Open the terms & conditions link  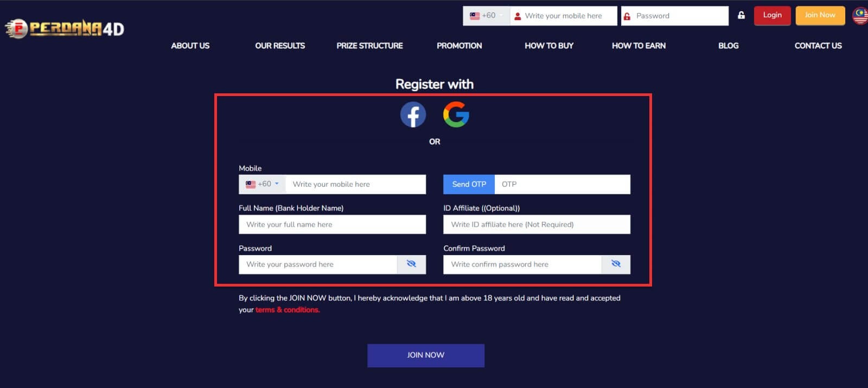(x=288, y=310)
